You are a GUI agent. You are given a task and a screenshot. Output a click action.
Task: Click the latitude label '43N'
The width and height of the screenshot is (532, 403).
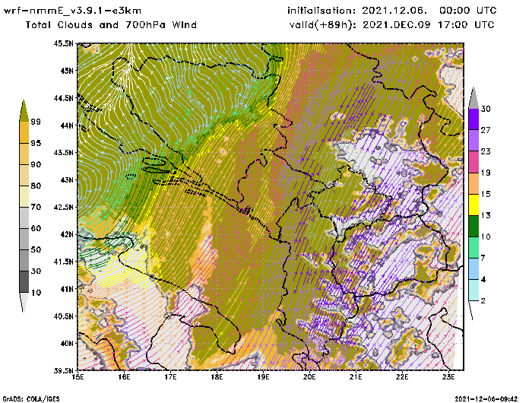[67, 180]
